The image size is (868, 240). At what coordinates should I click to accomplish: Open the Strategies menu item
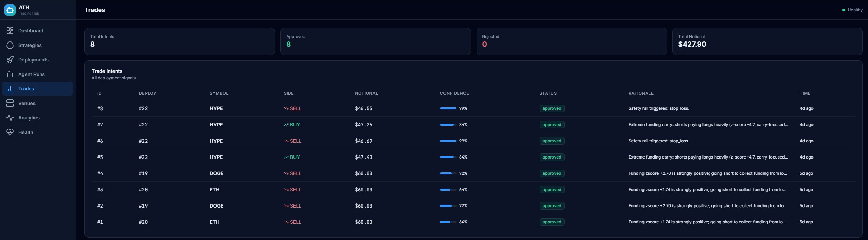point(30,45)
